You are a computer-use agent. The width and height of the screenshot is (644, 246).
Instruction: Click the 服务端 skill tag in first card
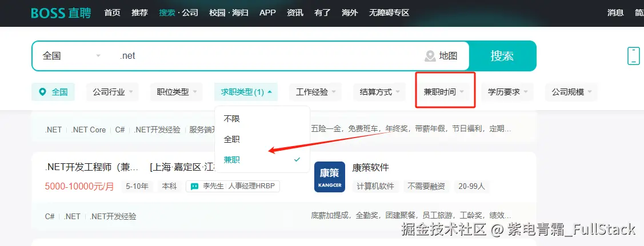[x=202, y=130]
